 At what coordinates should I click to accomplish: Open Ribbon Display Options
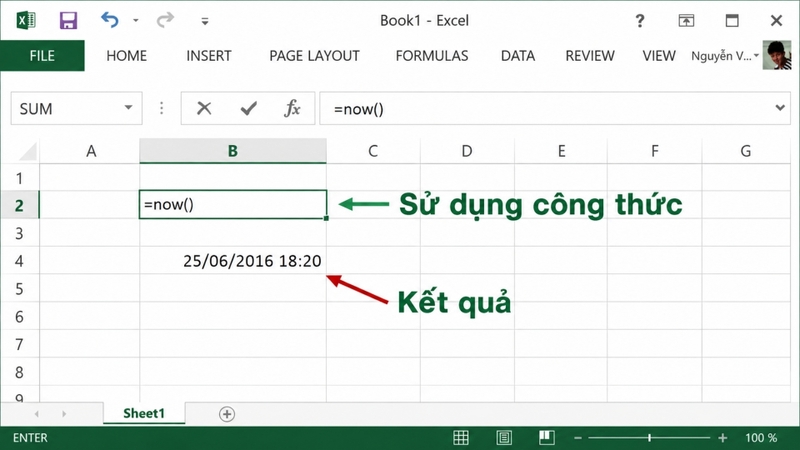[686, 20]
